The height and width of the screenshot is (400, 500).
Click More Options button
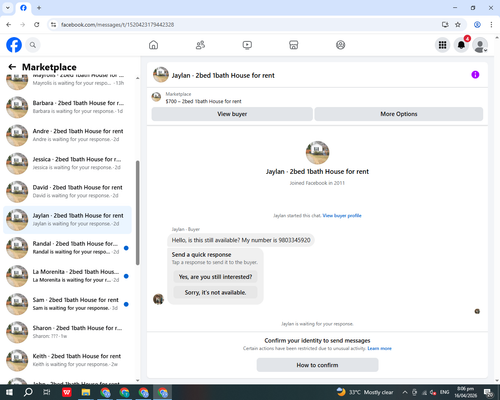point(399,114)
